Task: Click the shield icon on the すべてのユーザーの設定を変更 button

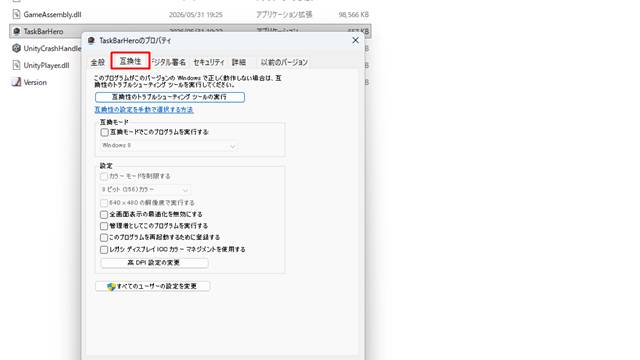Action: coord(111,287)
